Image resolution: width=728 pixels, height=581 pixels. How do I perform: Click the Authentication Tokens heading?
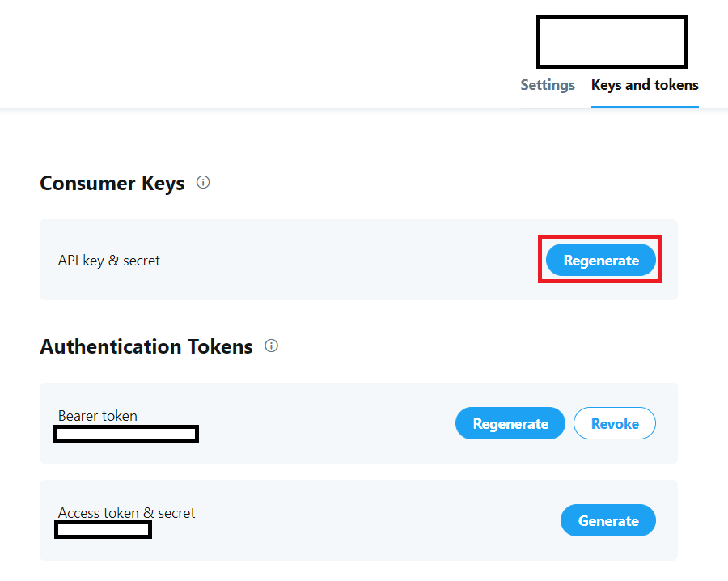(146, 346)
